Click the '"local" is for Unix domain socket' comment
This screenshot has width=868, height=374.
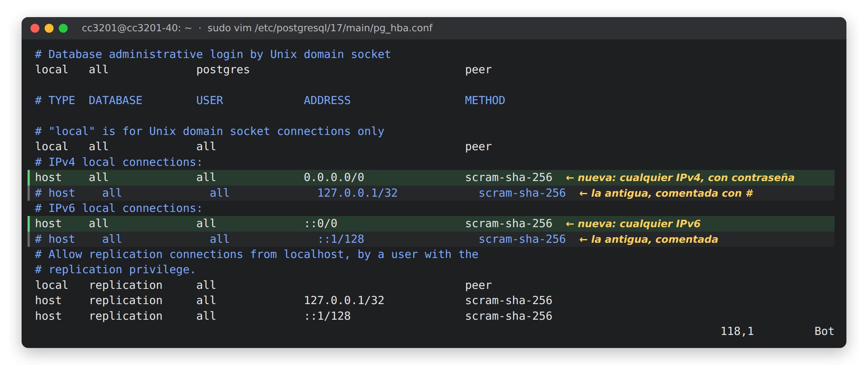(209, 131)
